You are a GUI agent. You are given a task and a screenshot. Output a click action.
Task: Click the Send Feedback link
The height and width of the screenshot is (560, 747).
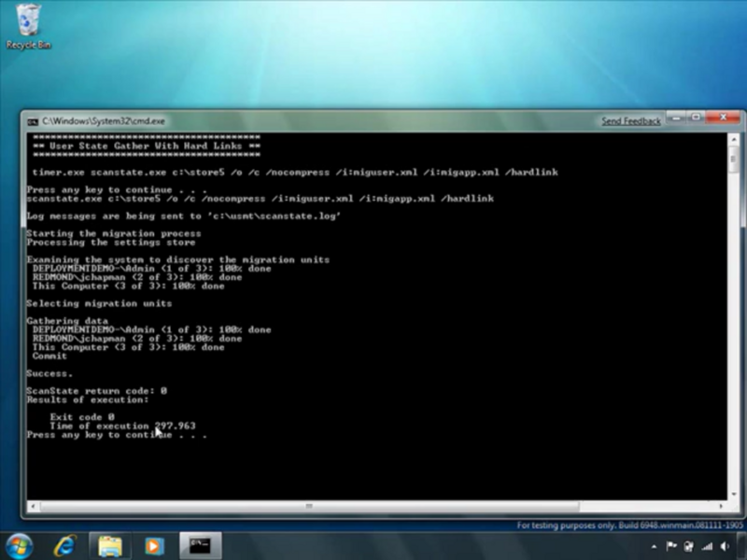(x=630, y=121)
